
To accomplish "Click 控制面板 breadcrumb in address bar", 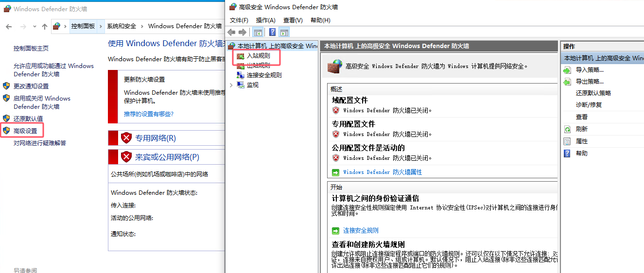I will pyautogui.click(x=83, y=26).
